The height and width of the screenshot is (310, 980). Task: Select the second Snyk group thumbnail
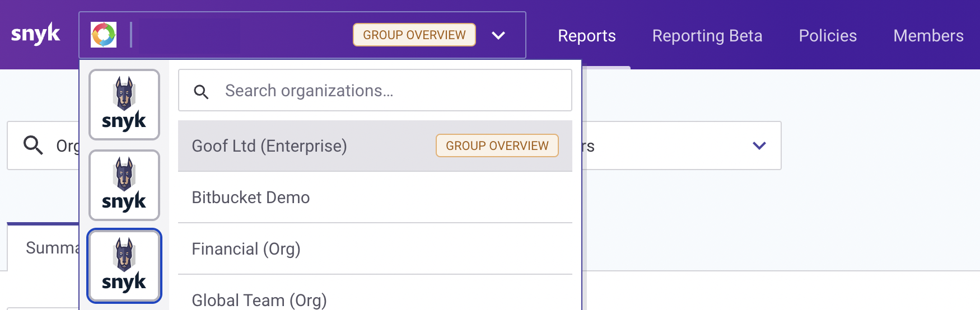(124, 185)
